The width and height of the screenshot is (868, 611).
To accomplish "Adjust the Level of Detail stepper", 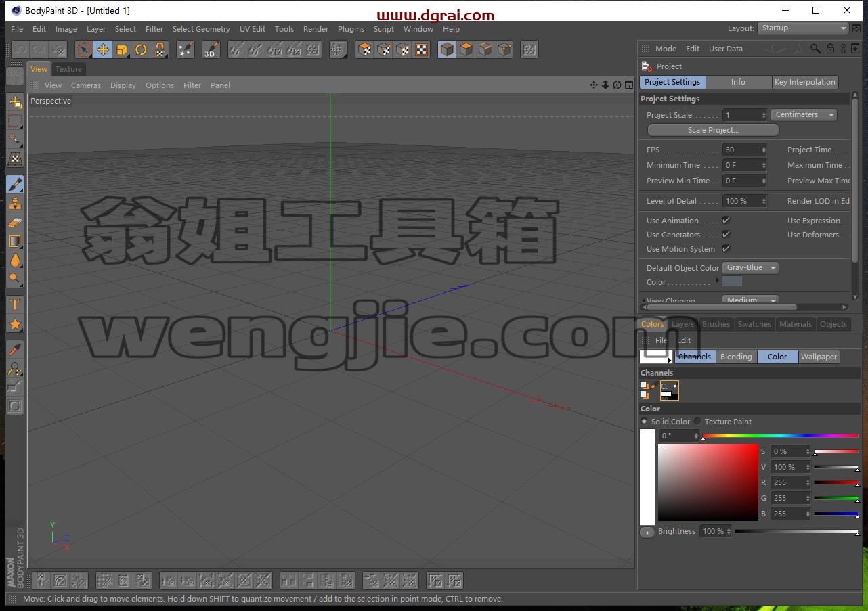I will click(x=764, y=201).
